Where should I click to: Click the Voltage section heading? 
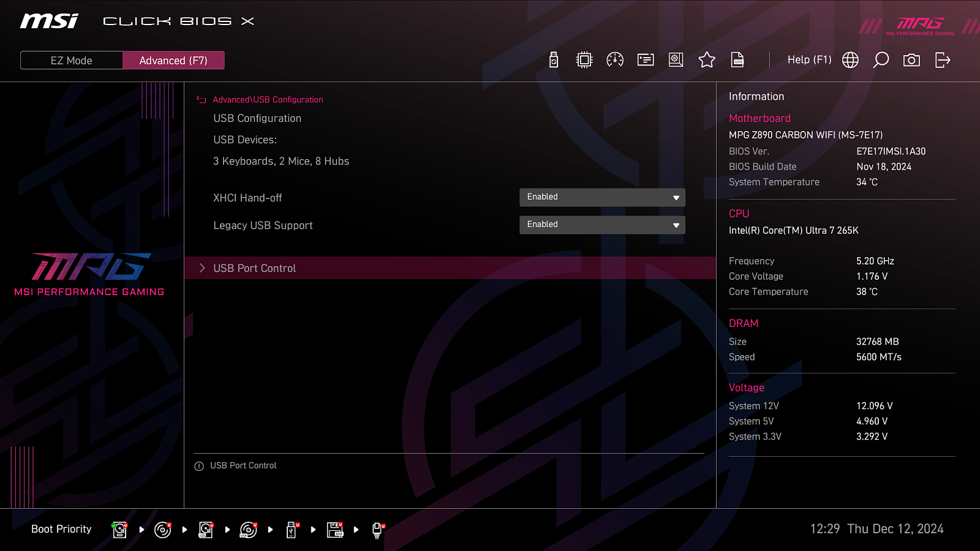[x=747, y=388]
